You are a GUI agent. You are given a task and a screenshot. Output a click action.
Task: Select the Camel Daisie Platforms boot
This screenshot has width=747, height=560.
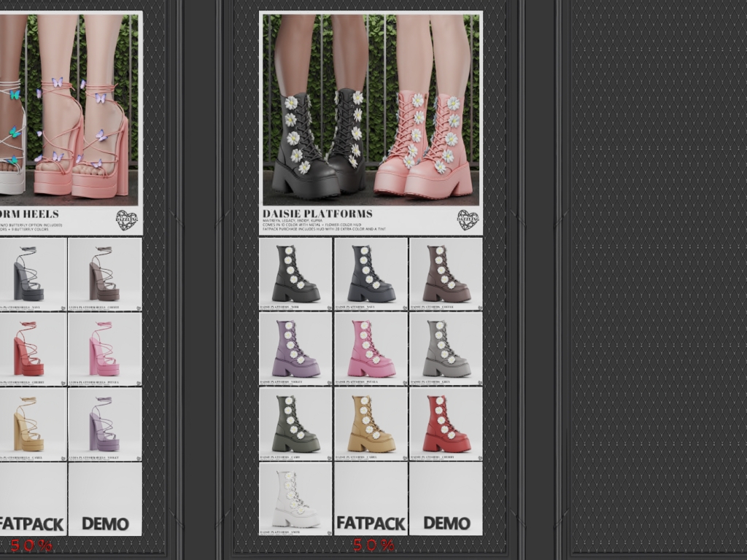click(371, 424)
